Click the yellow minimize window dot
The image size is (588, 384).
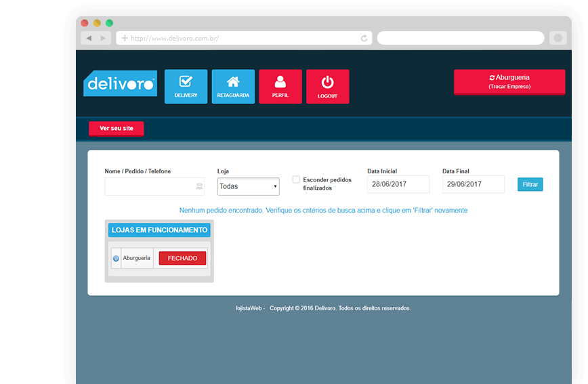[97, 23]
